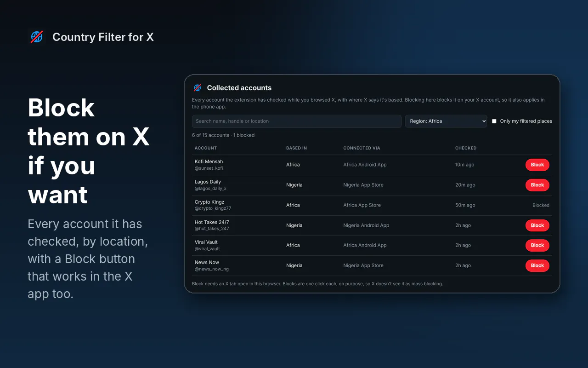Image resolution: width=588 pixels, height=368 pixels.
Task: Click the CHECKED column header
Action: click(x=466, y=148)
